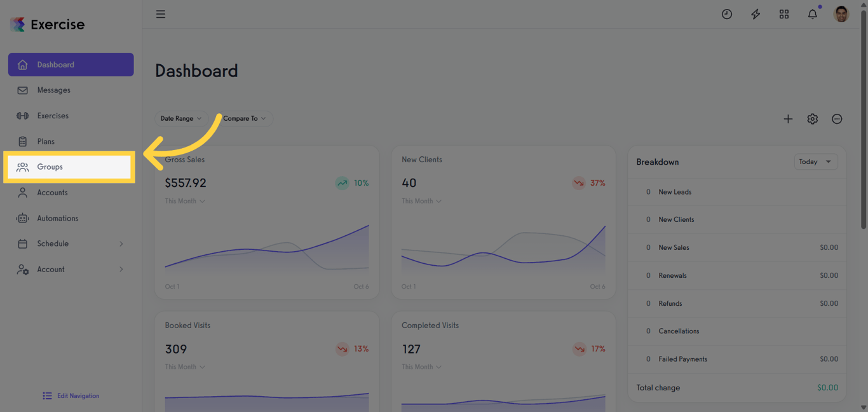Click the more options ellipsis near the gear
The width and height of the screenshot is (868, 412).
click(837, 119)
